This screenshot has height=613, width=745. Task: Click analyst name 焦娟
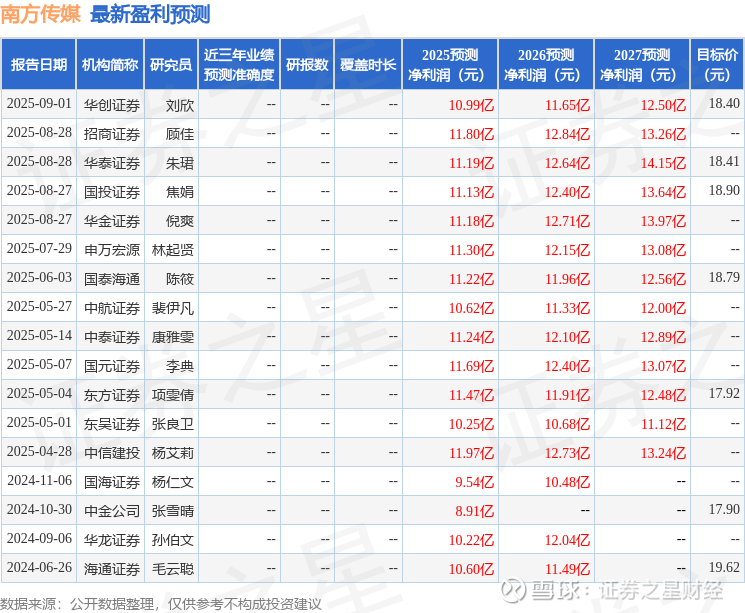180,192
